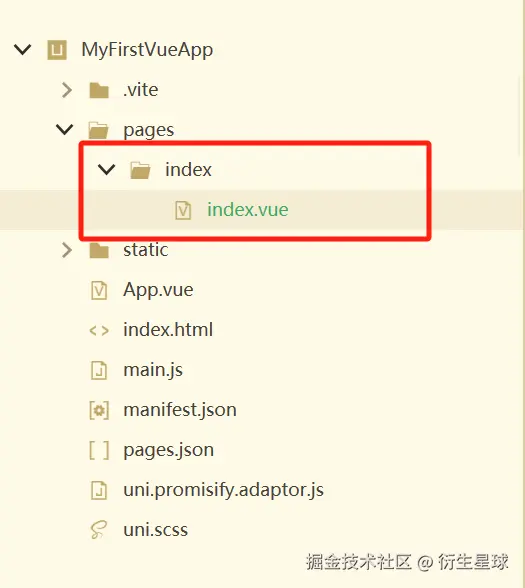Viewport: 525px width, 588px height.
Task: Click the MyFirstVueApp project icon
Action: 57,50
